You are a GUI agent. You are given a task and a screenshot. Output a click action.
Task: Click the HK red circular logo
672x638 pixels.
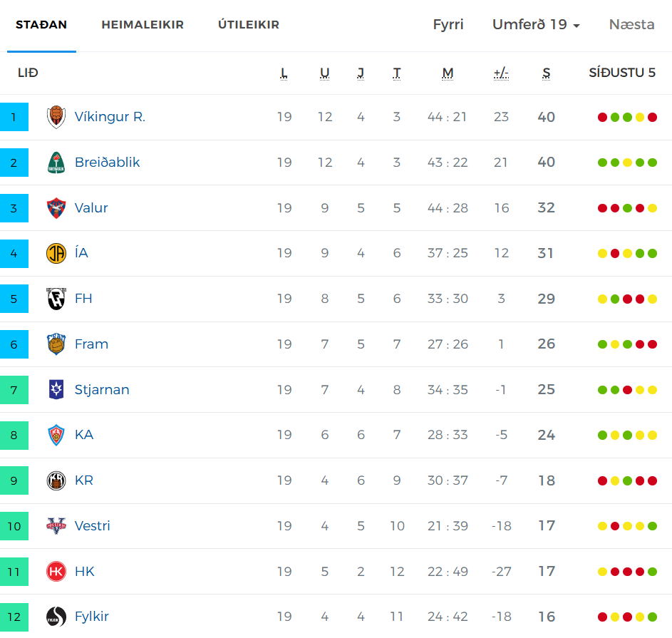[x=56, y=571]
